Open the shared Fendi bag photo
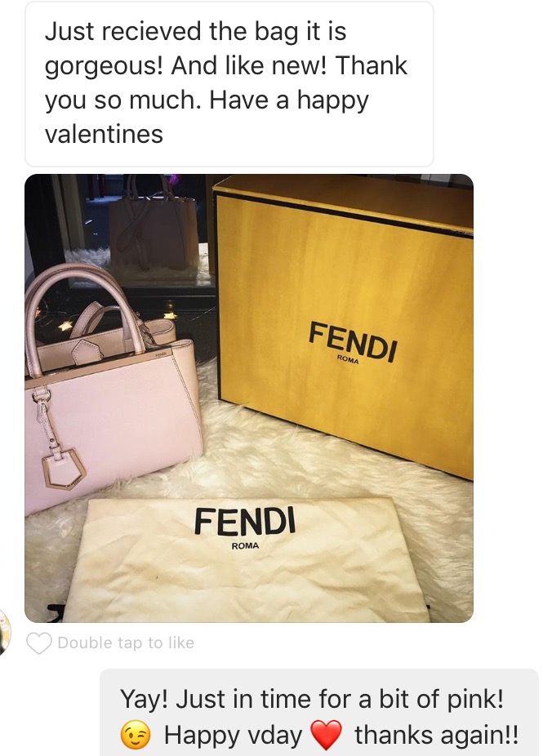This screenshot has height=756, width=552. point(249,398)
